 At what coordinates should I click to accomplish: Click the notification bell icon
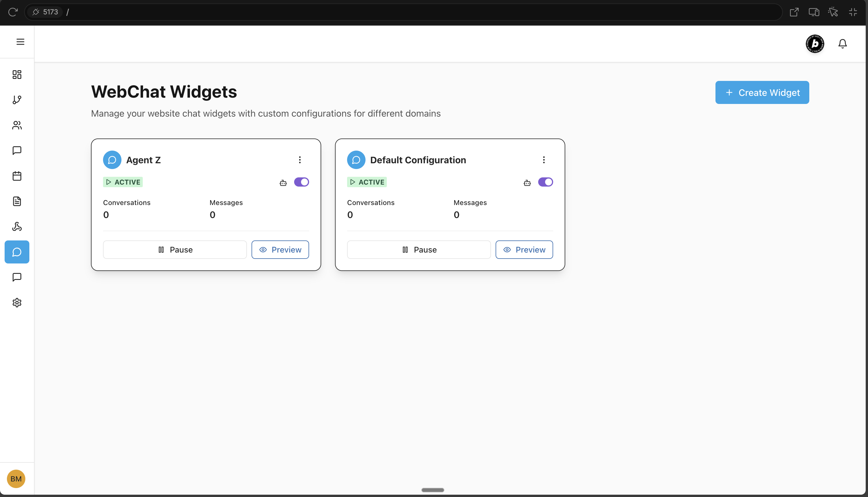click(x=842, y=44)
